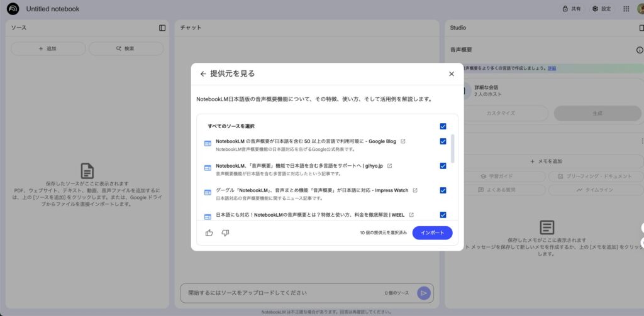Close the 提供元を見る dialog
The image size is (644, 316).
click(x=452, y=74)
